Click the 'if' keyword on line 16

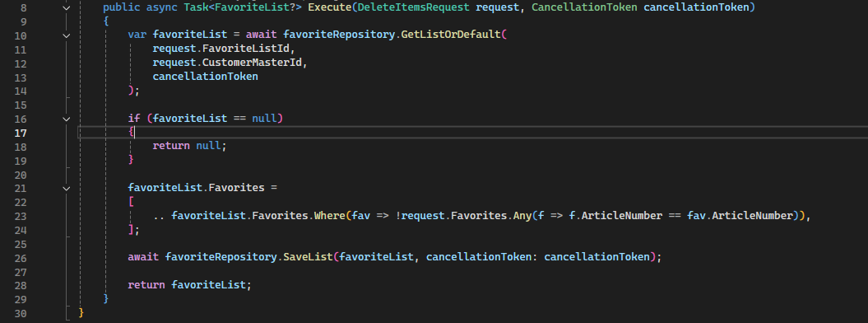tap(134, 119)
